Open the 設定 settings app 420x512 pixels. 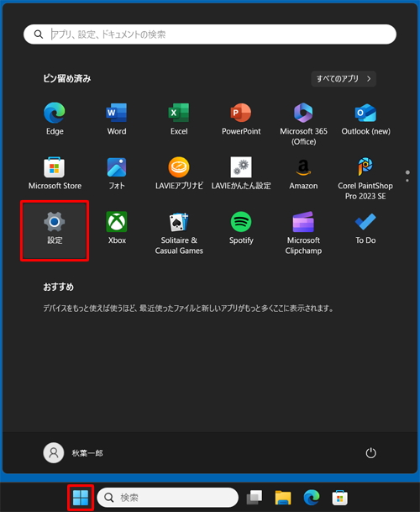[55, 230]
